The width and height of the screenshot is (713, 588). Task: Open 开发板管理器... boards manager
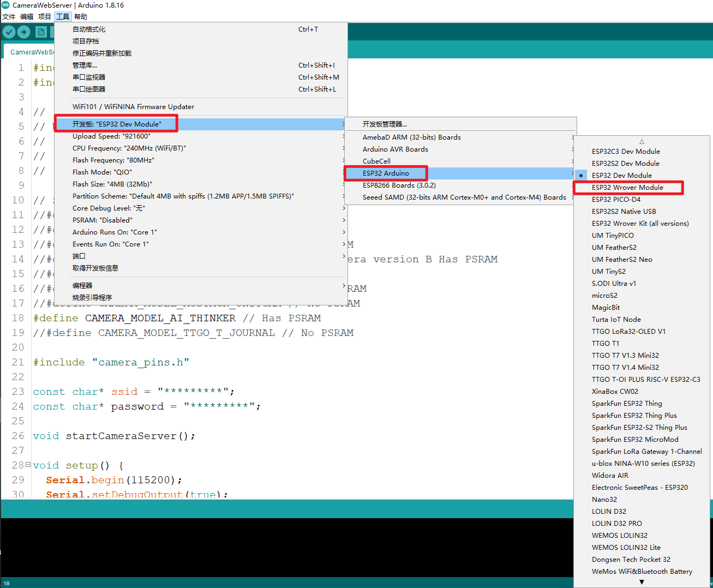460,124
